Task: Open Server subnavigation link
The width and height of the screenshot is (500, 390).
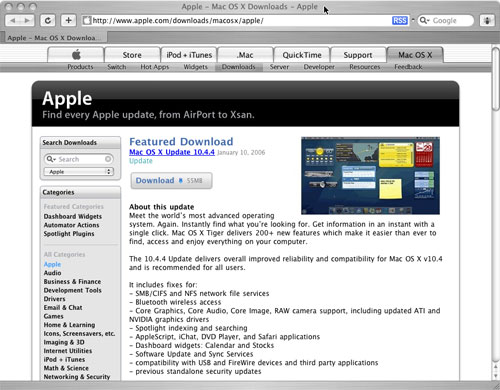Action: click(279, 67)
